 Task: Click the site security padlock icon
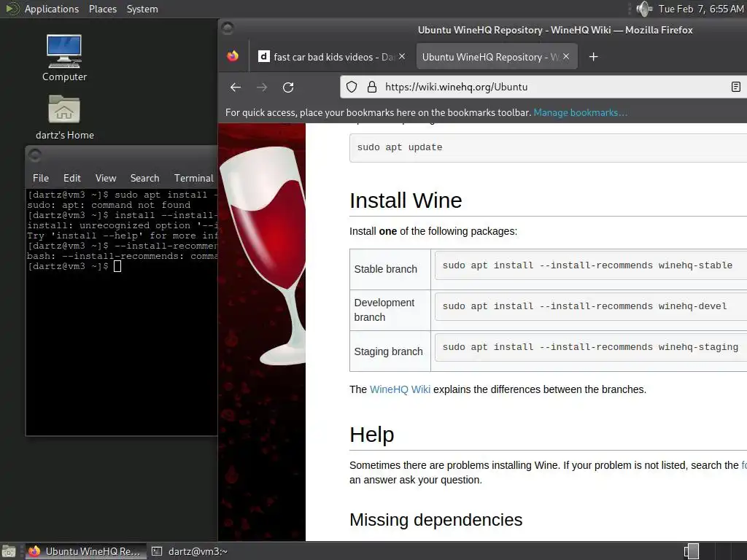pos(372,87)
